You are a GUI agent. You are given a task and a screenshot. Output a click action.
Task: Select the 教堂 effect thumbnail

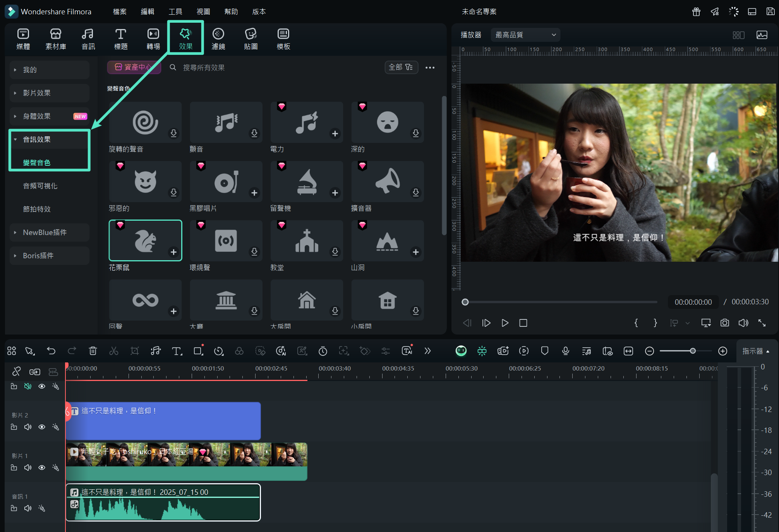tap(307, 240)
